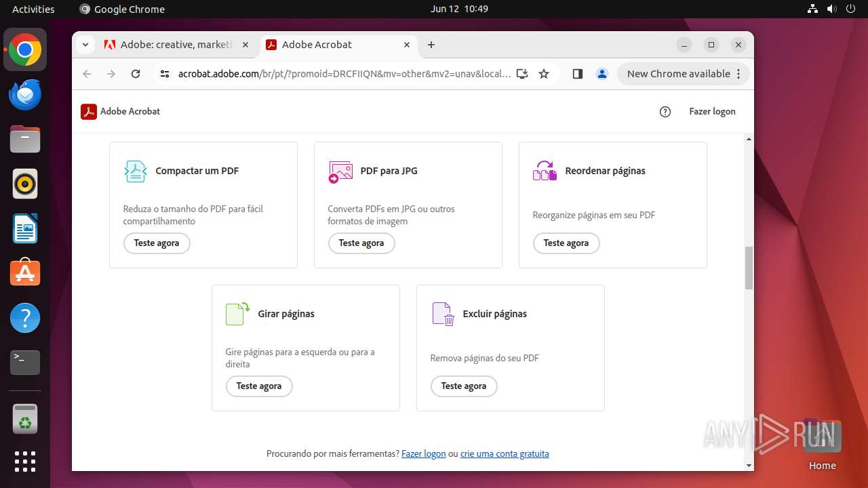
Task: Click crie uma conta gratuita link
Action: tap(505, 453)
